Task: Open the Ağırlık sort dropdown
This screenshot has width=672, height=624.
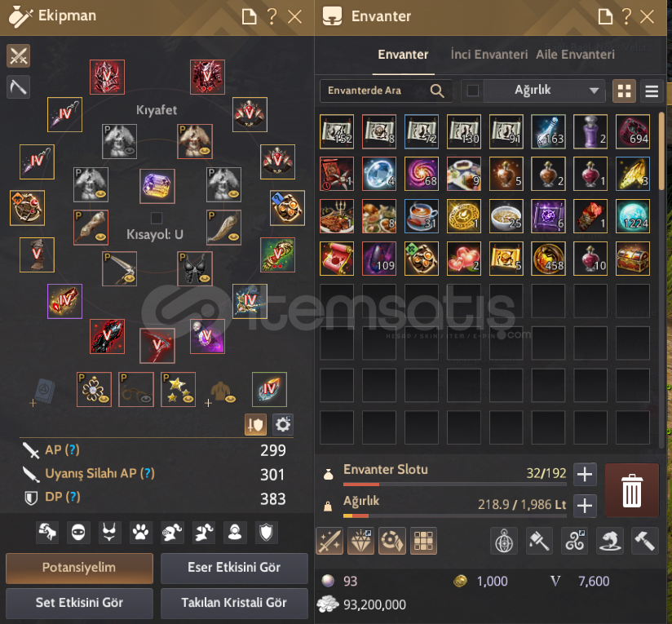Action: (x=542, y=91)
